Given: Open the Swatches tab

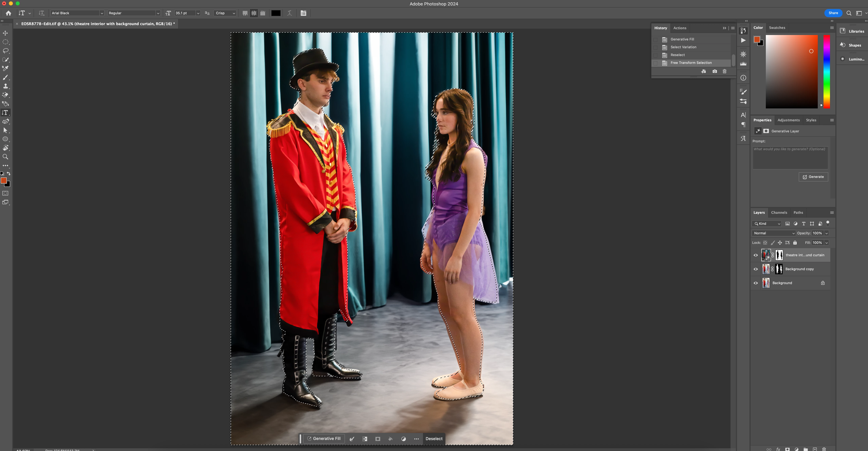Looking at the screenshot, I should [777, 28].
